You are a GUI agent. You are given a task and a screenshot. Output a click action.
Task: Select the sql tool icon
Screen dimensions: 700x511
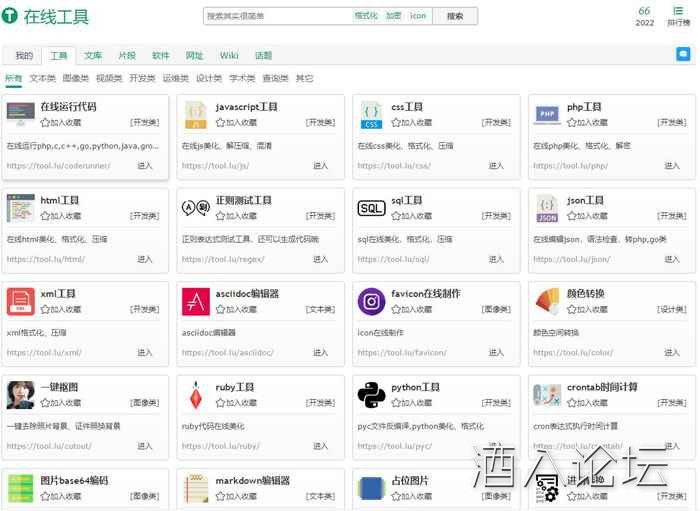(371, 208)
